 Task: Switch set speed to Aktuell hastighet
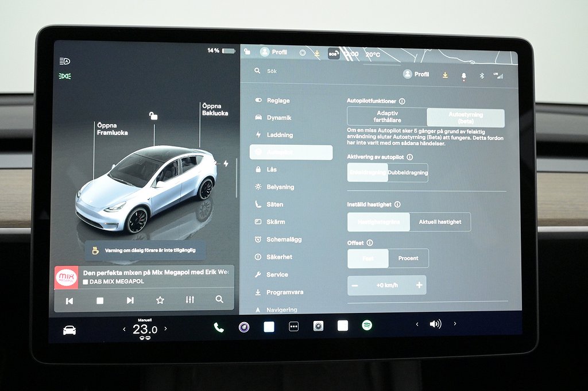click(x=440, y=222)
